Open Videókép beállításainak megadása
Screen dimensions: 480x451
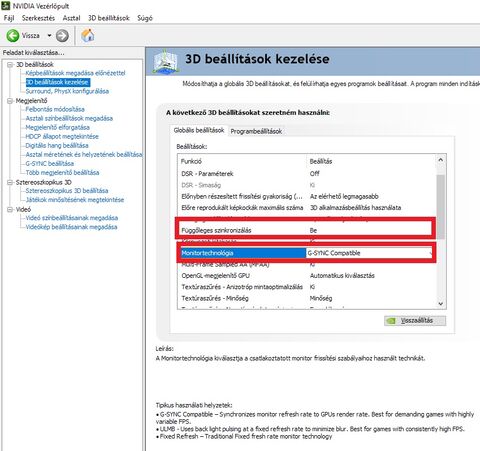71,227
